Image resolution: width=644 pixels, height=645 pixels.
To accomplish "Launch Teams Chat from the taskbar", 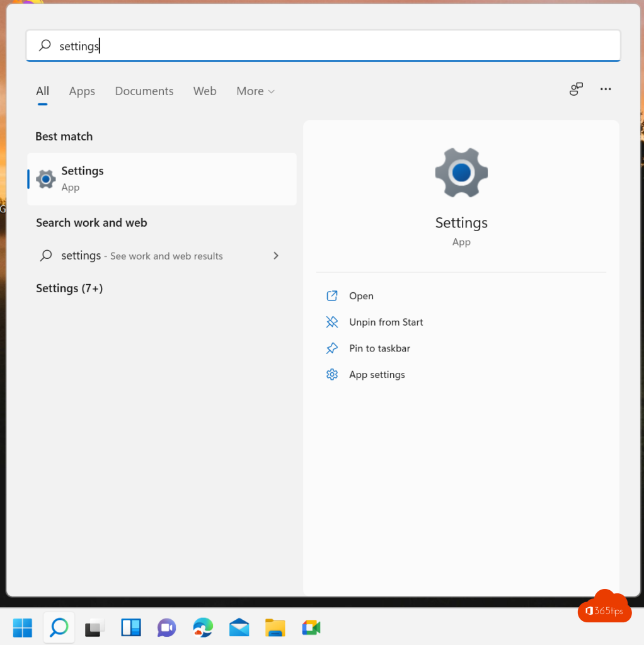I will coord(167,627).
